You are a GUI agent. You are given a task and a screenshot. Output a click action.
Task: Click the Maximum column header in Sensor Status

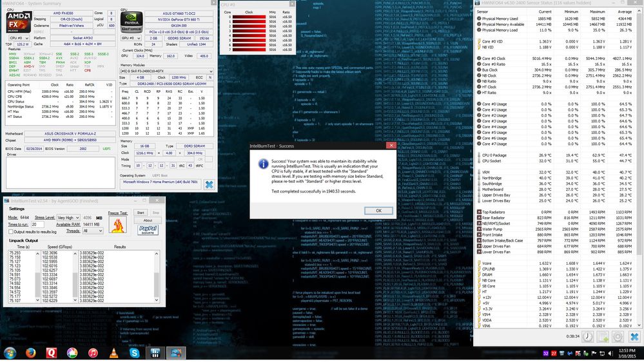tap(596, 12)
